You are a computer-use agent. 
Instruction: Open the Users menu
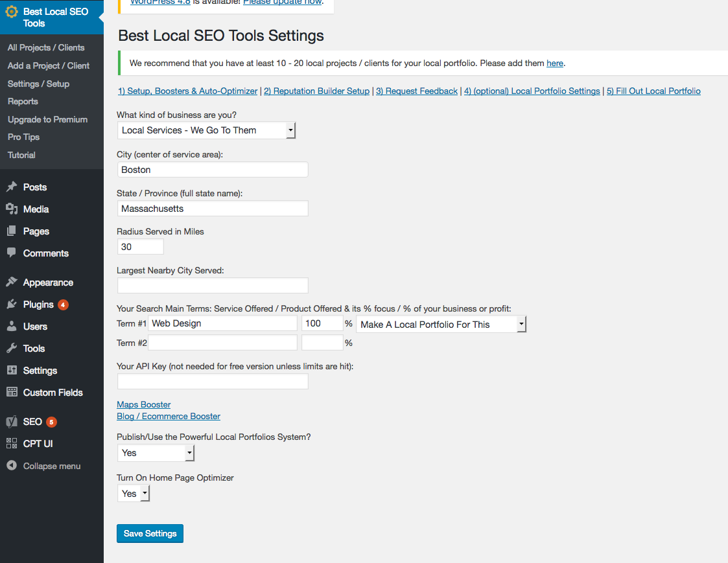tap(35, 327)
